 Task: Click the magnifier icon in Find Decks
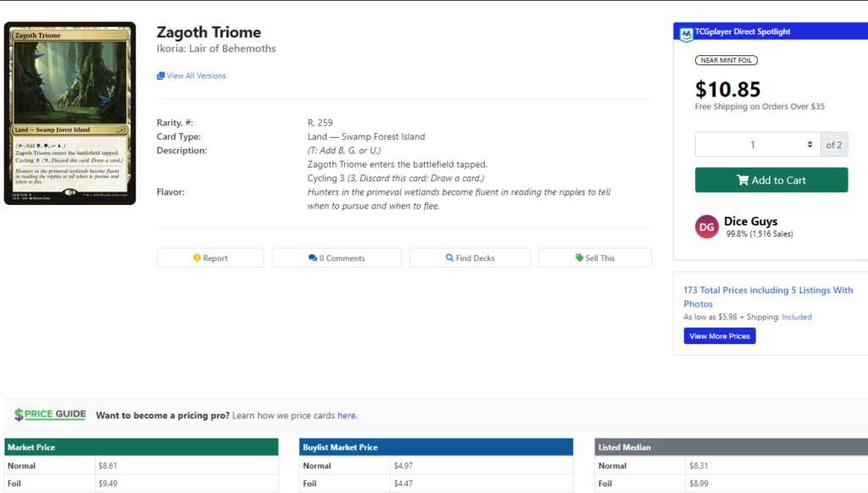(x=449, y=258)
